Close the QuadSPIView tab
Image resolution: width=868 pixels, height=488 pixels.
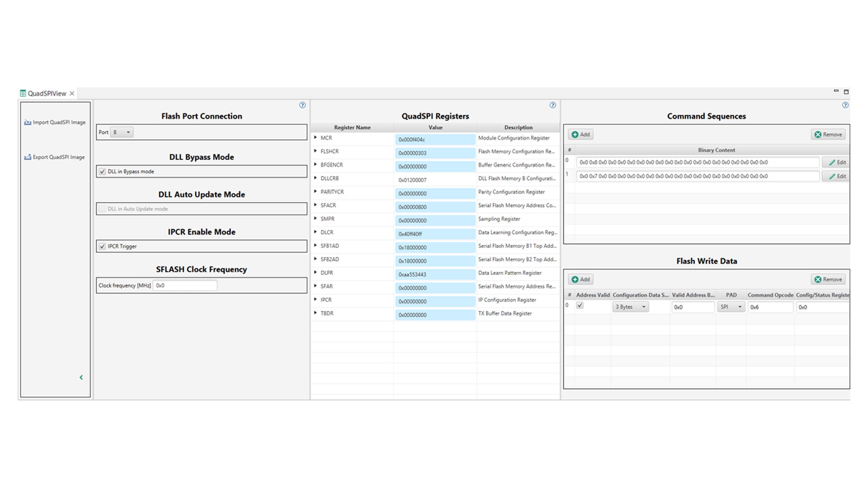(72, 93)
